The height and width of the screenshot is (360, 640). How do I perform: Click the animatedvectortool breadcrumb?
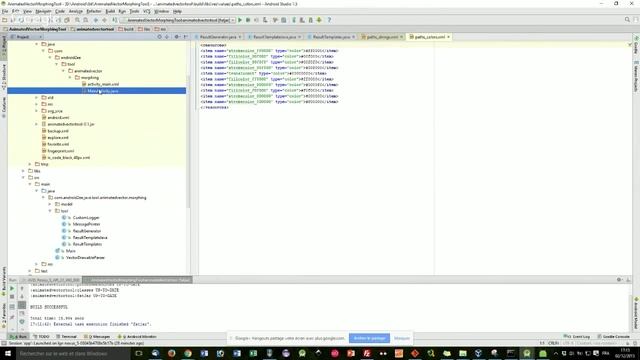tap(93, 29)
